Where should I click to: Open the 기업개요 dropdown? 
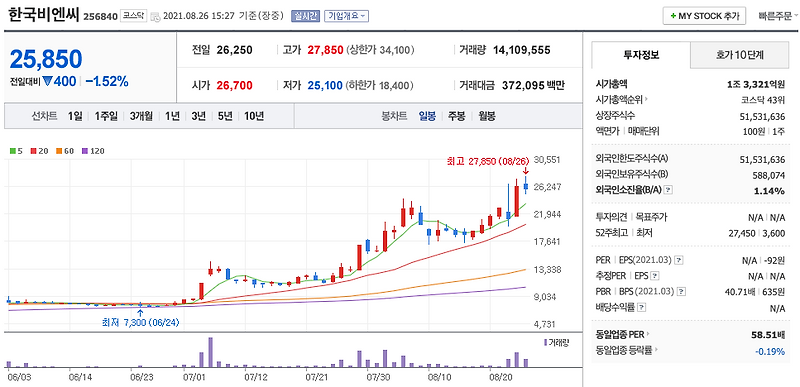[x=346, y=16]
